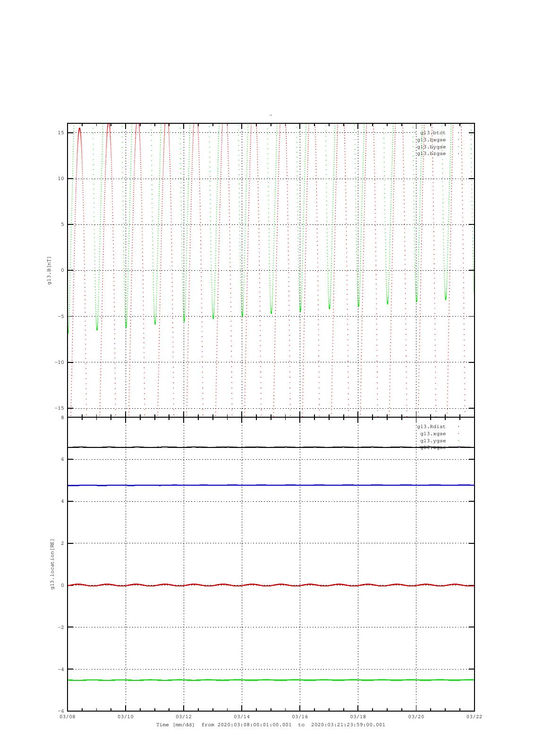
Task: Click the 03/10 date tick label
Action: (126, 717)
